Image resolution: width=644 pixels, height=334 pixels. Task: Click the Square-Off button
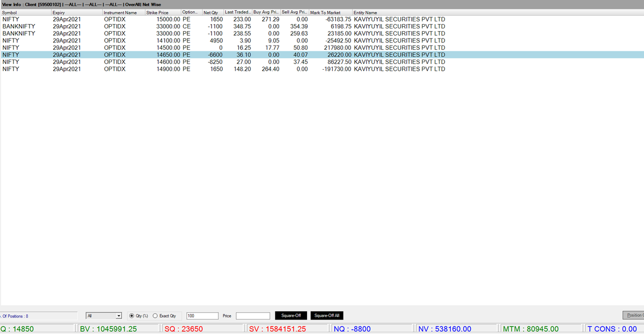(x=291, y=315)
